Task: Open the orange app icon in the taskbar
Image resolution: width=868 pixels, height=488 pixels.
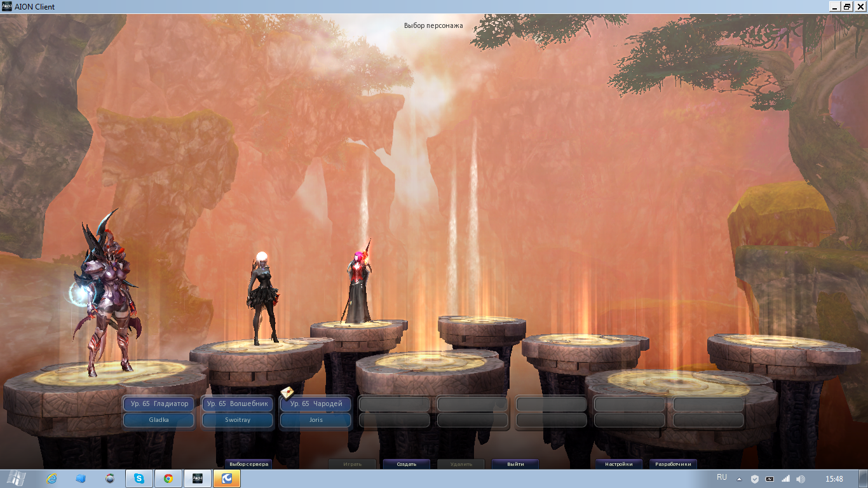Action: [227, 478]
